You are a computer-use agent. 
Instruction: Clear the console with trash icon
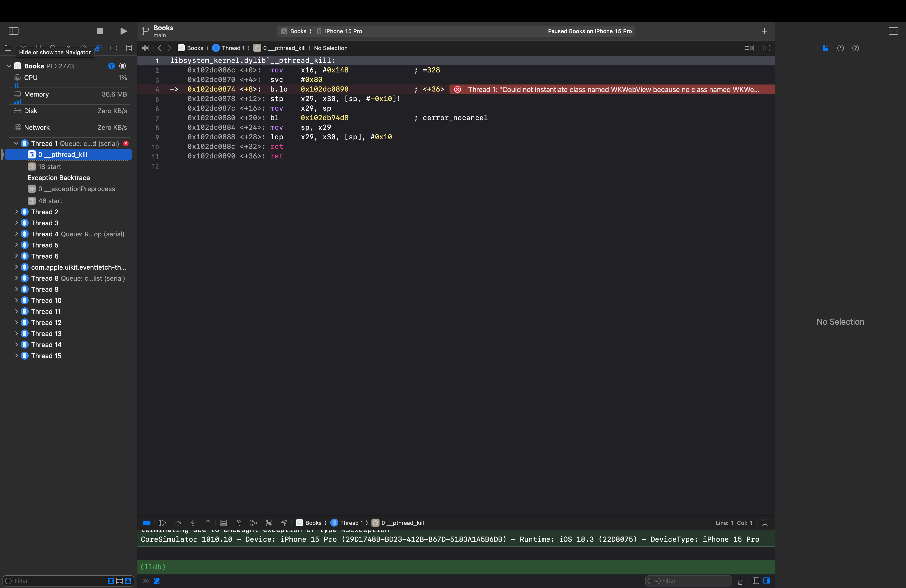(740, 581)
